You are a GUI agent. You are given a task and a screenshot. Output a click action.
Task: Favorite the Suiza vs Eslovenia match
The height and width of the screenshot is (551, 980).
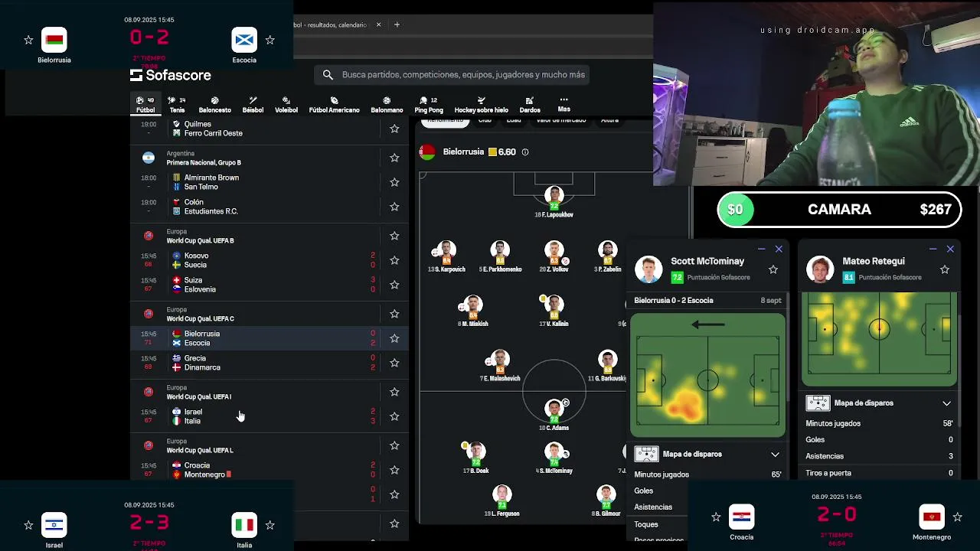coord(394,285)
